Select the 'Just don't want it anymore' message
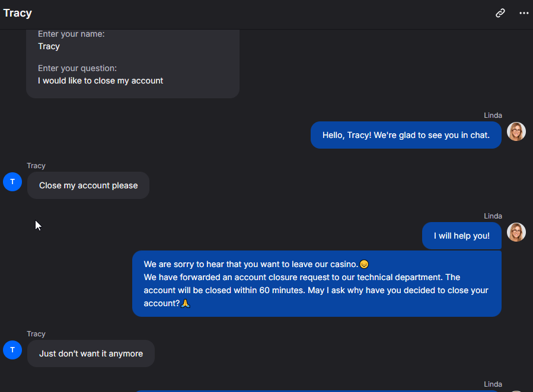The image size is (533, 392). 91,354
